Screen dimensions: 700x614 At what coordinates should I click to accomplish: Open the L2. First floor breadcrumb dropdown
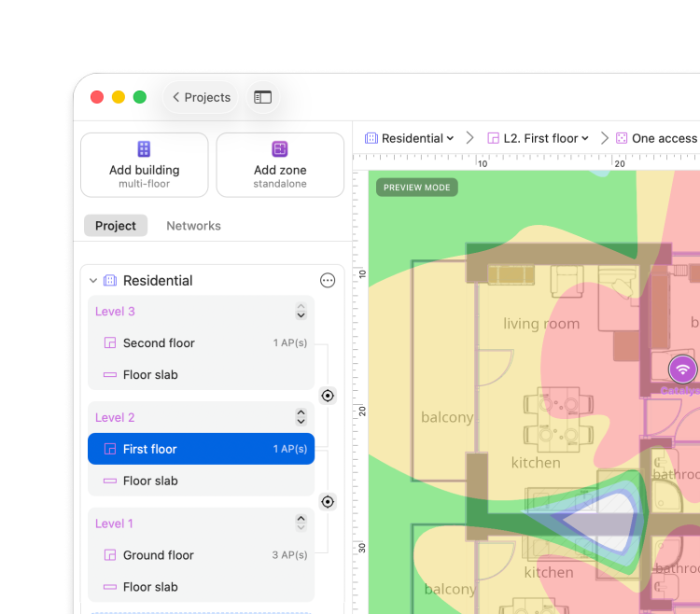click(x=538, y=138)
